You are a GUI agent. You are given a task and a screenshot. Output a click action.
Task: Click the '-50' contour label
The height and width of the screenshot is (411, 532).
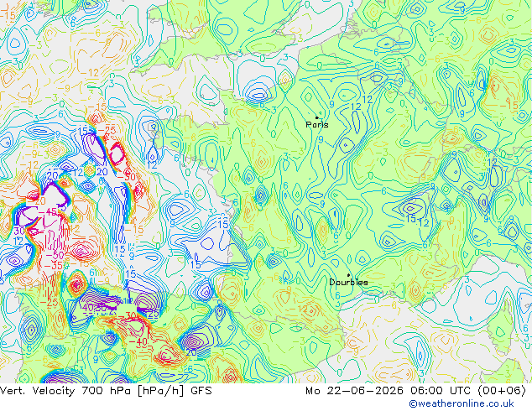(55, 255)
